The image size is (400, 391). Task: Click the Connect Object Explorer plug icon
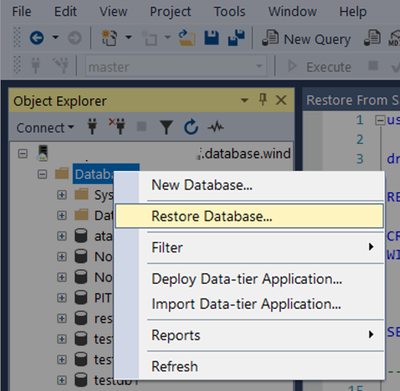tap(92, 127)
